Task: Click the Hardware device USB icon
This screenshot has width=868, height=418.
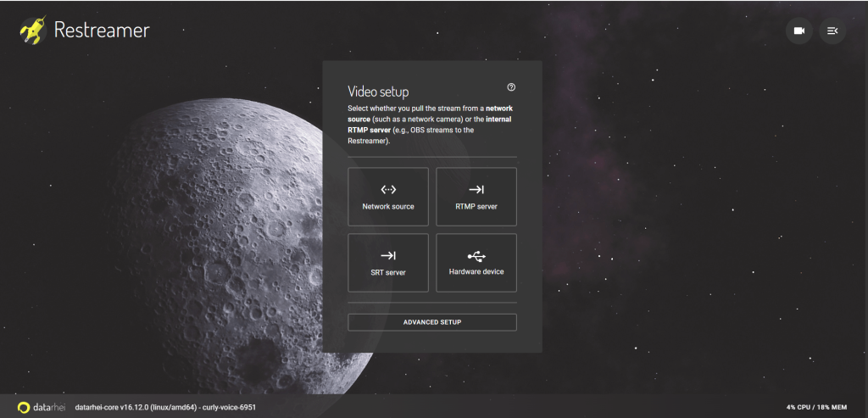Action: pyautogui.click(x=476, y=255)
